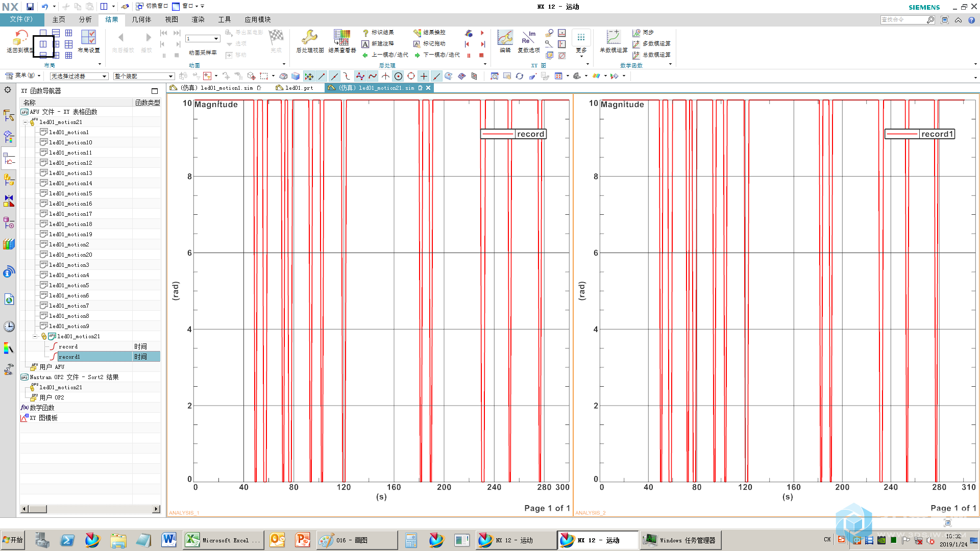Switch to the 分析 ribbon tab

click(85, 19)
